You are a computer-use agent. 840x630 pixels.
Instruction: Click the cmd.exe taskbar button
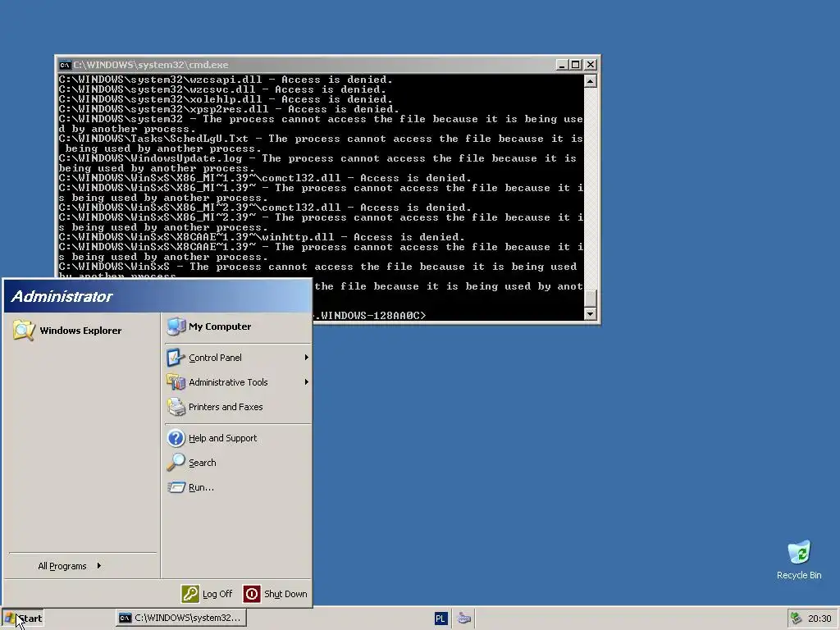[181, 619]
